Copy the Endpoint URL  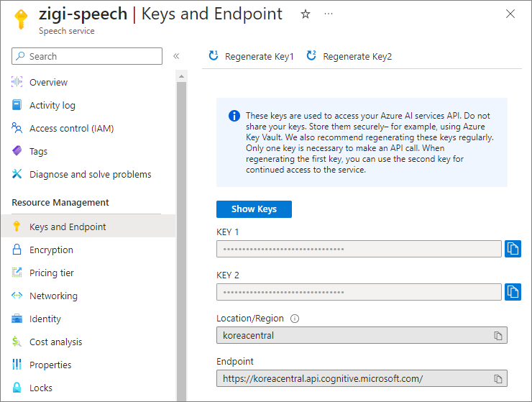tap(497, 379)
